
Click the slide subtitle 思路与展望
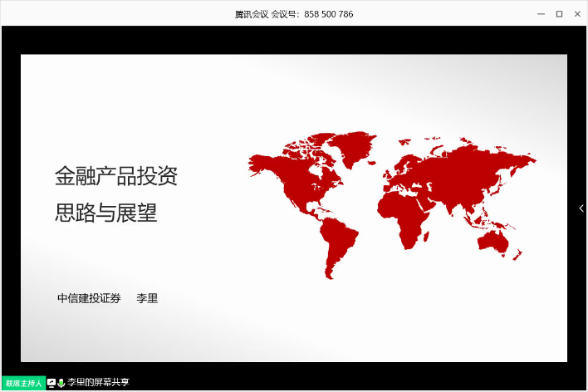105,213
